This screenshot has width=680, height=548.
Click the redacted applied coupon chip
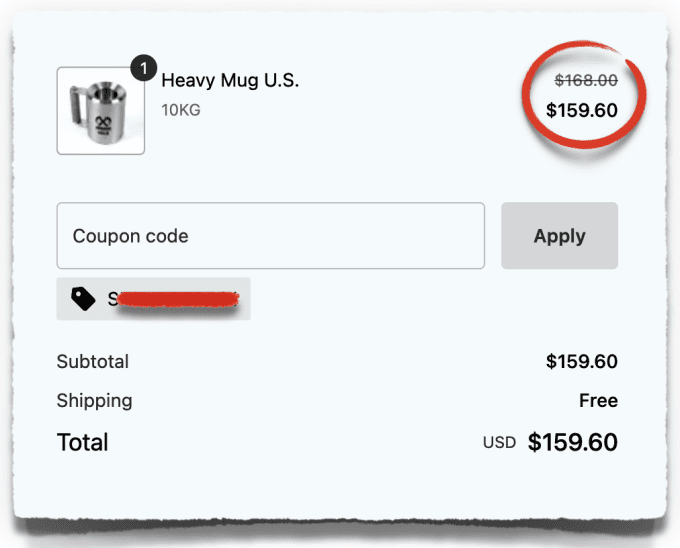pyautogui.click(x=153, y=298)
